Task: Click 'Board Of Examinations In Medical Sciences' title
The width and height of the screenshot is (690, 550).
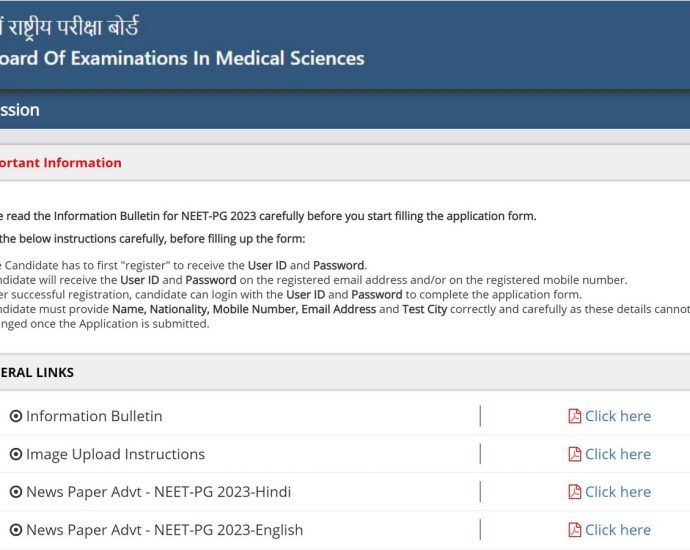Action: pos(182,58)
